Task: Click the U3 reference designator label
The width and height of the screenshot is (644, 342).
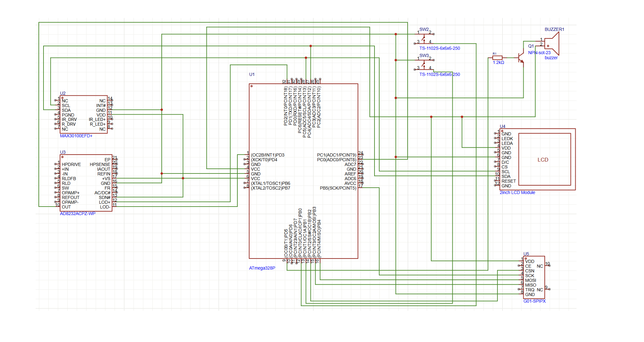Action: coord(63,152)
